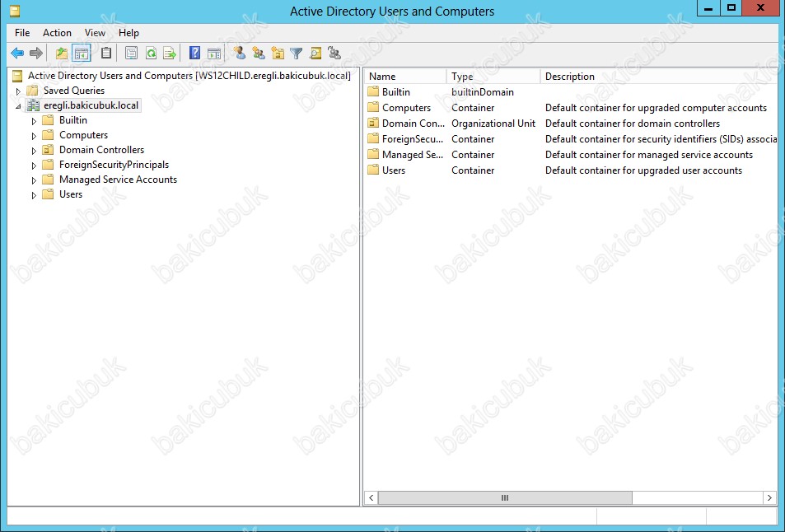785x532 pixels.
Task: Select Saved Queries in the tree
Action: 74,91
